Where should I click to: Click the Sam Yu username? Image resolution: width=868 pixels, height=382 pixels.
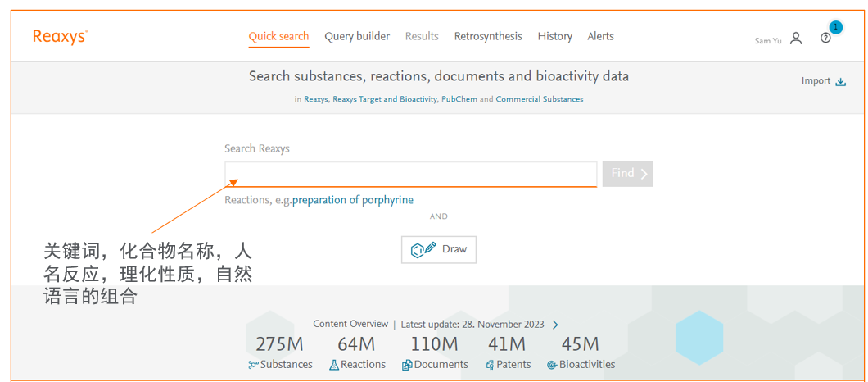tap(768, 40)
